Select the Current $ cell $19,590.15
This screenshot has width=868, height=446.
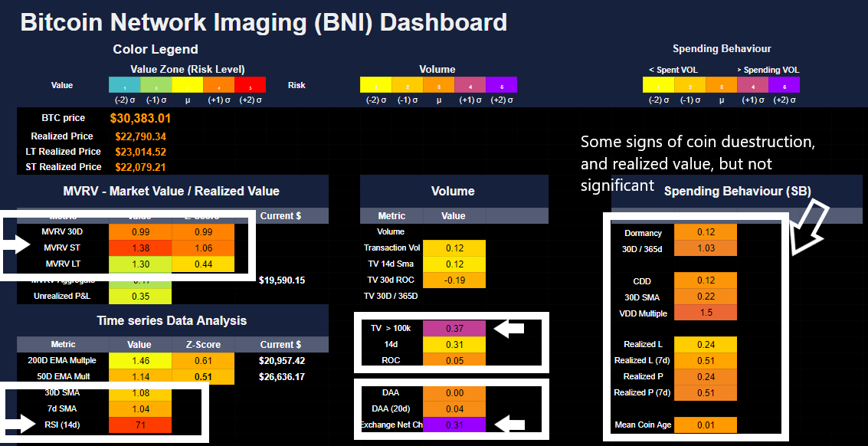pyautogui.click(x=282, y=280)
